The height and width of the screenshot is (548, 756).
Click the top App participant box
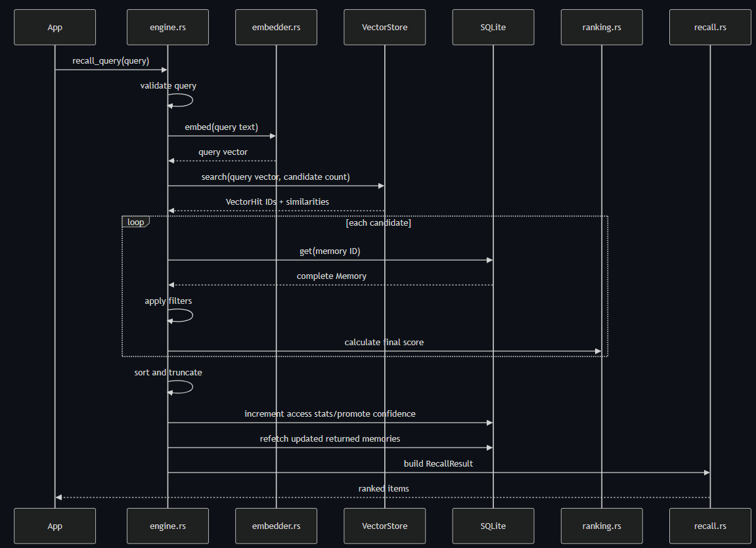55,28
